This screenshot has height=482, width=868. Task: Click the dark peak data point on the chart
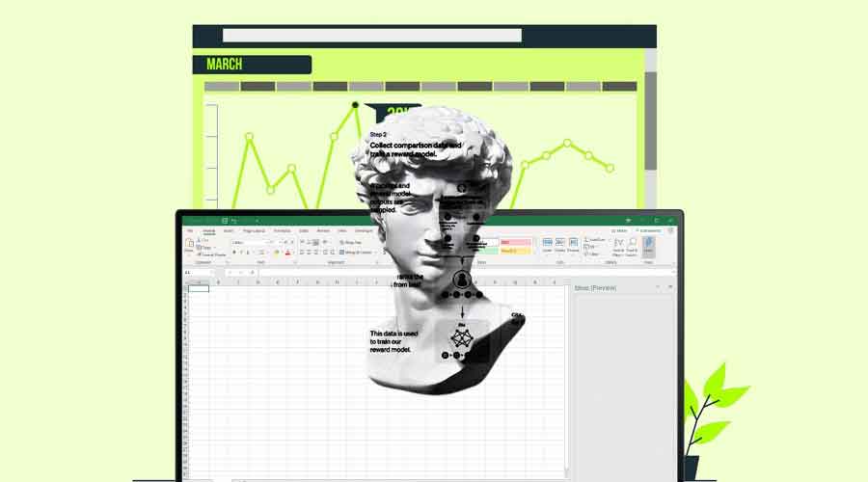pyautogui.click(x=355, y=104)
